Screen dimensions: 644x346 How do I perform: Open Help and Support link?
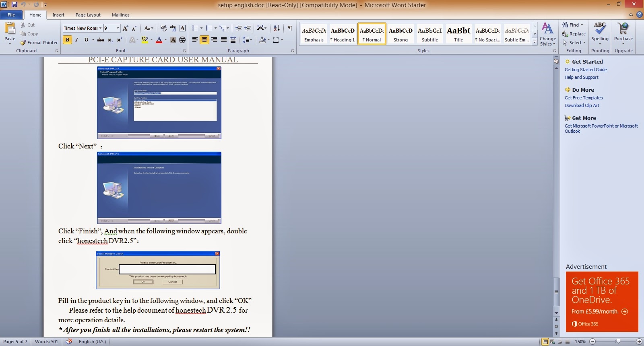coord(581,77)
